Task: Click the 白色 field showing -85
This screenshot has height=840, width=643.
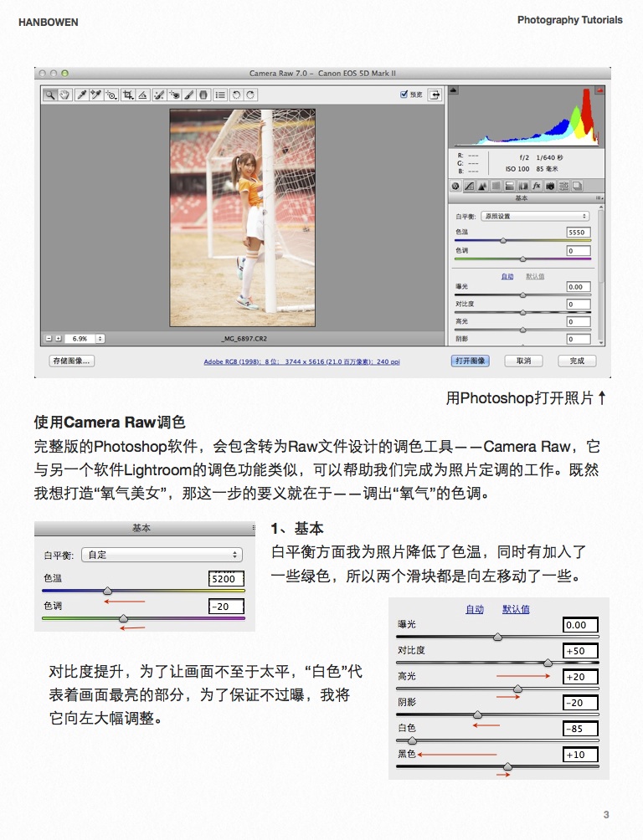Action: click(580, 729)
